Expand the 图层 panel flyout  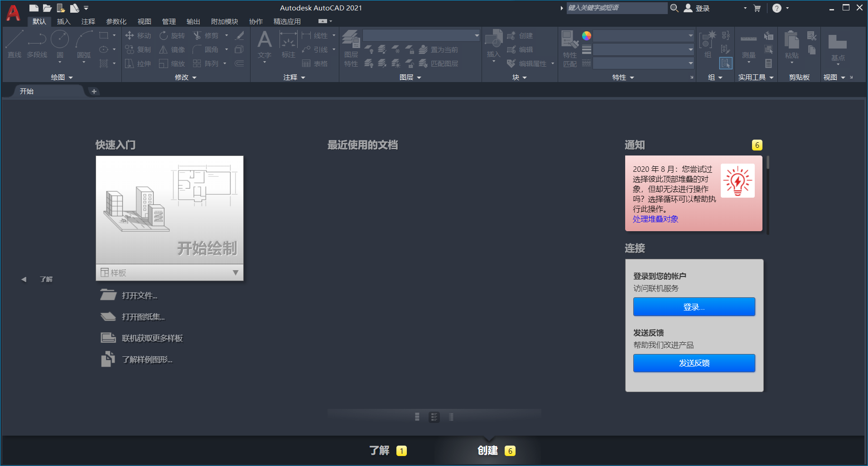pyautogui.click(x=410, y=78)
